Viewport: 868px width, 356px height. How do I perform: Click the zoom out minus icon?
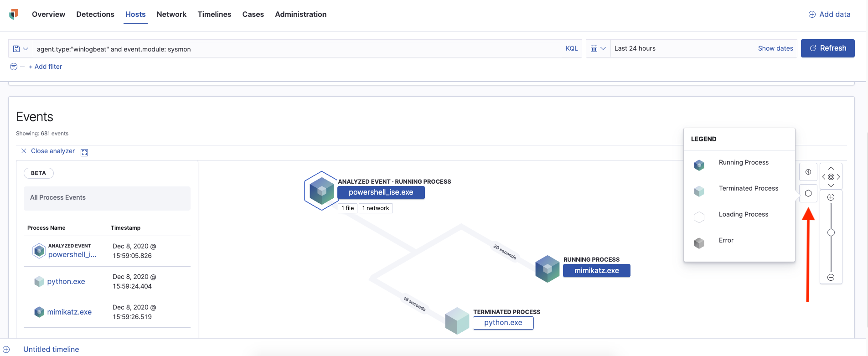[831, 278]
